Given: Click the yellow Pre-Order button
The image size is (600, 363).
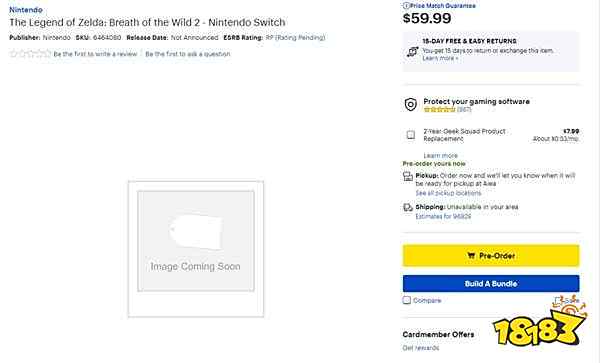Looking at the screenshot, I should point(491,256).
